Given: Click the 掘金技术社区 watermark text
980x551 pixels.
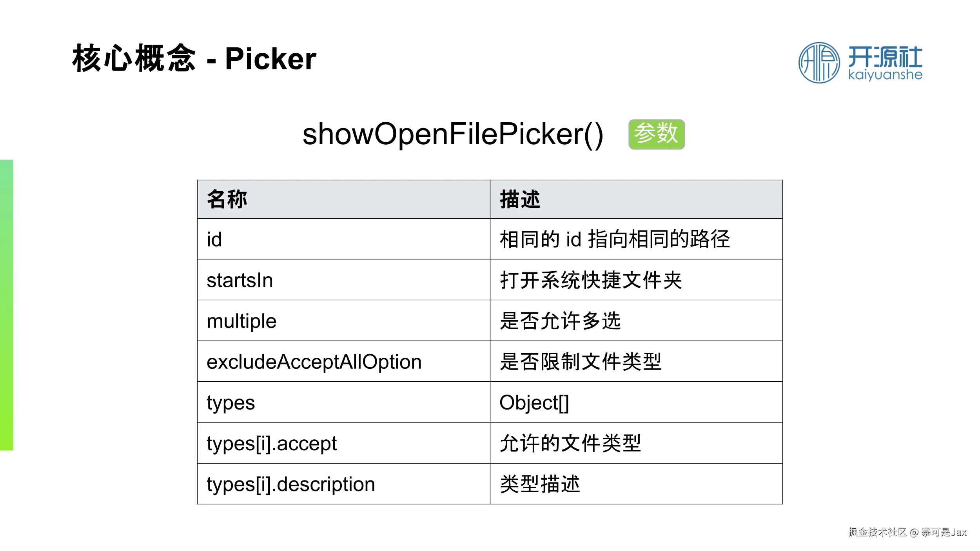Looking at the screenshot, I should click(x=877, y=532).
